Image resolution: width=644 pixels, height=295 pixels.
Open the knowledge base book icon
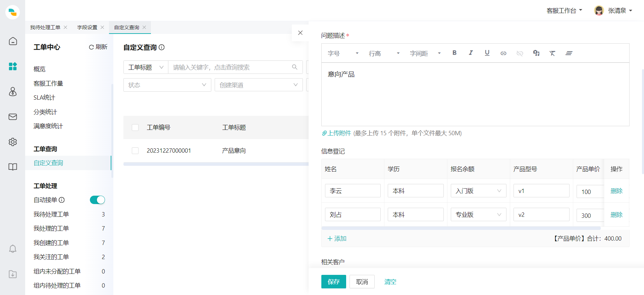coord(13,167)
